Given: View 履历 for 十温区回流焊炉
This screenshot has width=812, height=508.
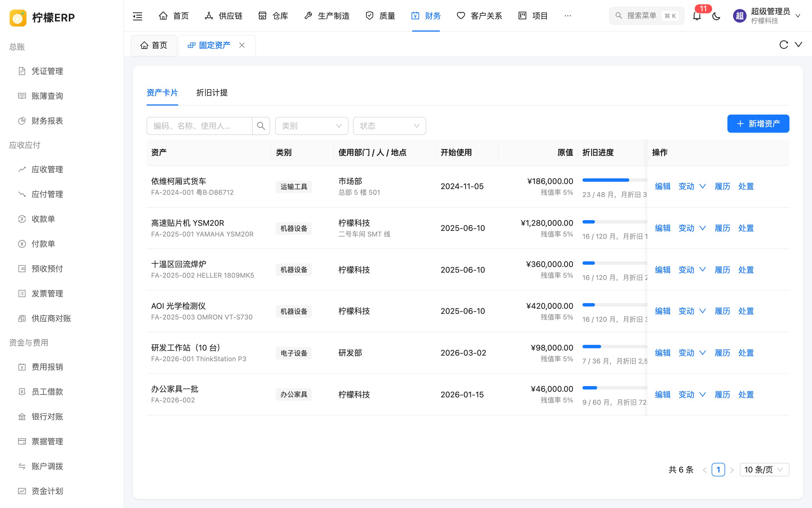Looking at the screenshot, I should coord(722,270).
